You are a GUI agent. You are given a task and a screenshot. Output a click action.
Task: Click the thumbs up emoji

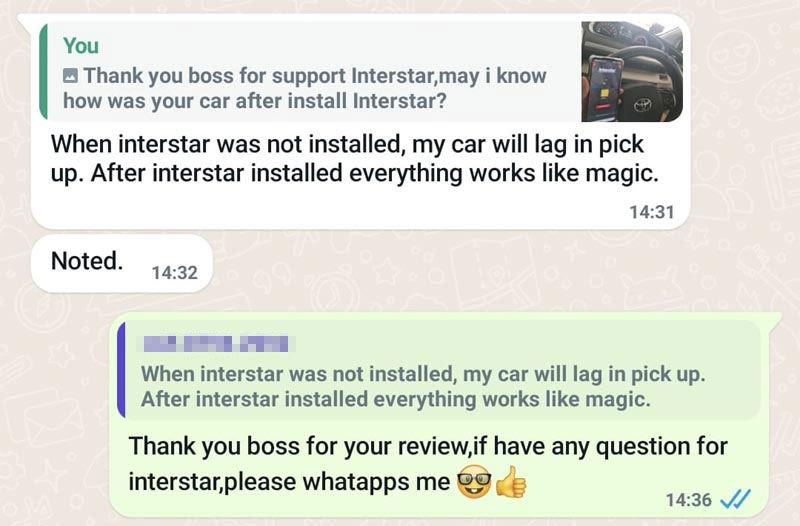[x=511, y=482]
